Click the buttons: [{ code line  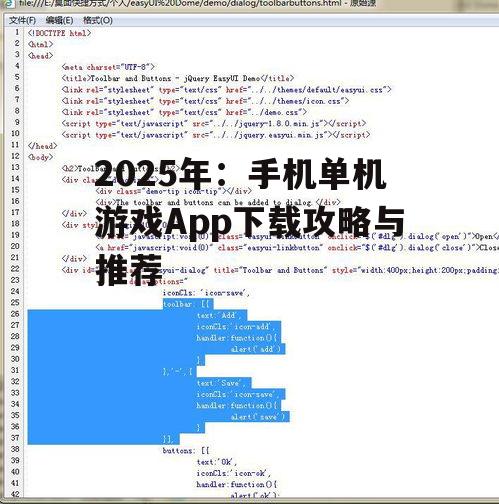[x=186, y=451]
